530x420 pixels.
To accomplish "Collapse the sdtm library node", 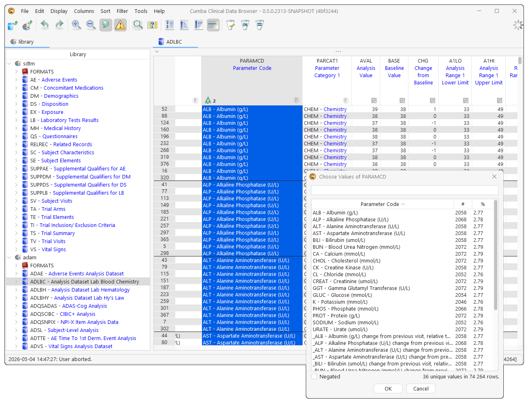I will (x=9, y=63).
